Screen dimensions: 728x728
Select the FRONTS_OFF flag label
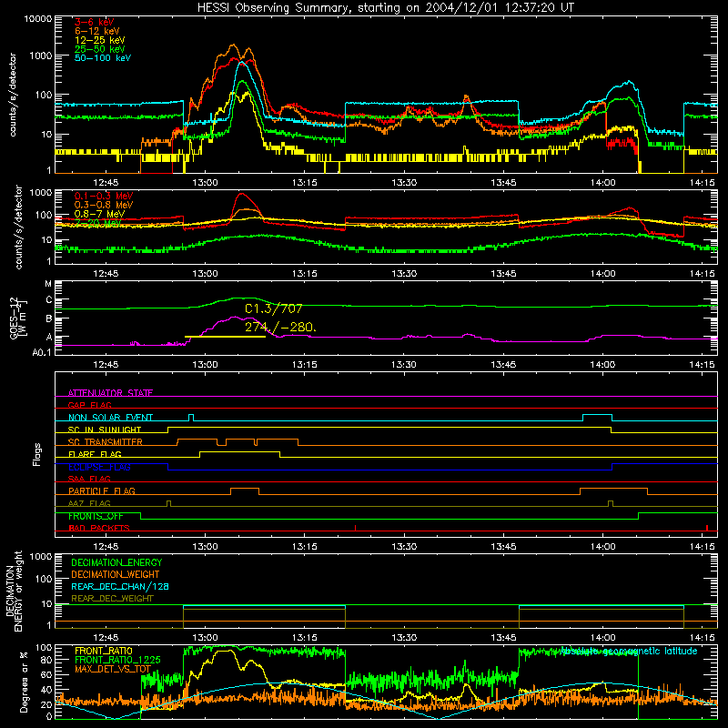[x=96, y=516]
